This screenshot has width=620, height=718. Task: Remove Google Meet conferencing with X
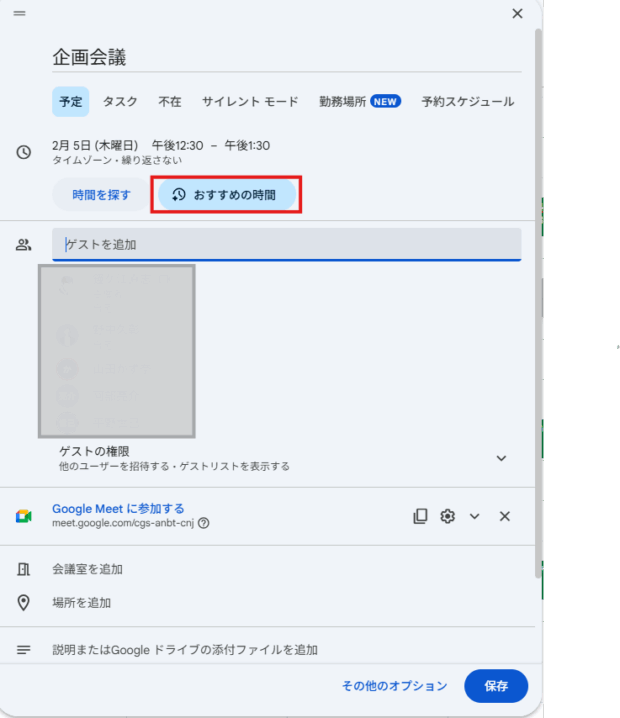point(505,516)
